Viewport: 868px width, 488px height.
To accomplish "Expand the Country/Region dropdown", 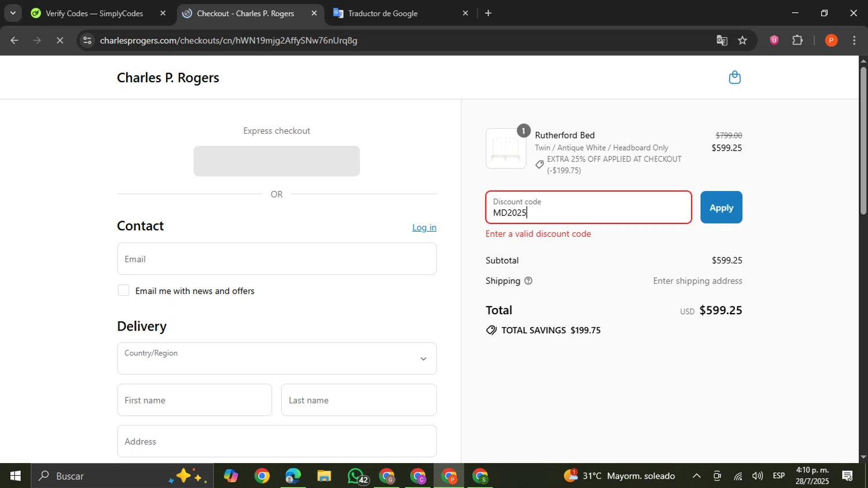I will 277,359.
